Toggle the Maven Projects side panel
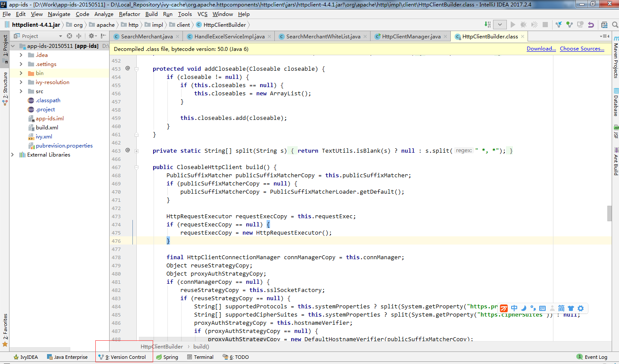 coord(616,57)
